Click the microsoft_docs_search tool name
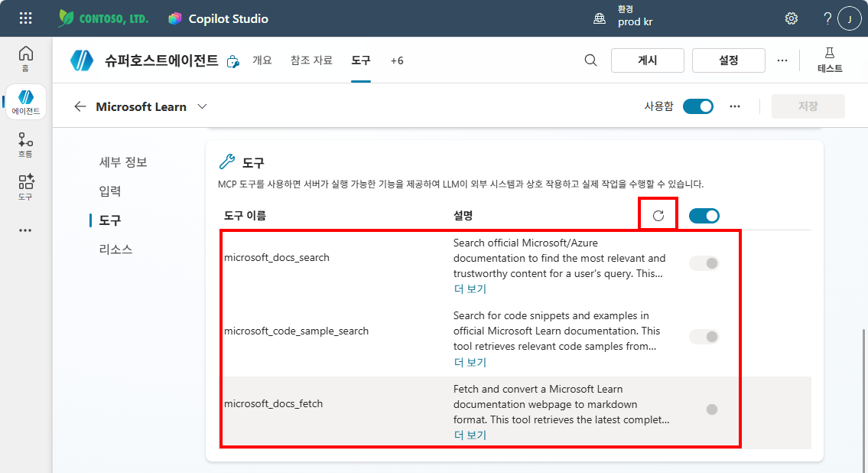This screenshot has width=868, height=473. pos(277,257)
